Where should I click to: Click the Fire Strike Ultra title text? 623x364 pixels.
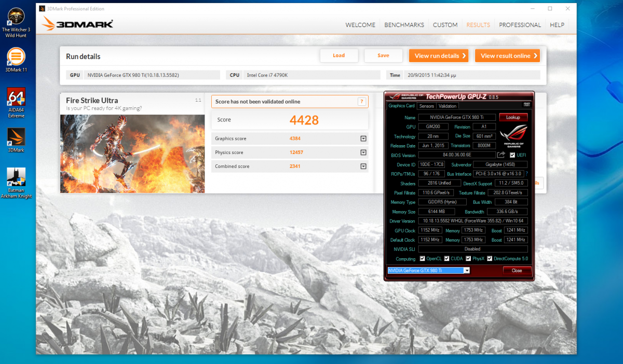point(92,101)
